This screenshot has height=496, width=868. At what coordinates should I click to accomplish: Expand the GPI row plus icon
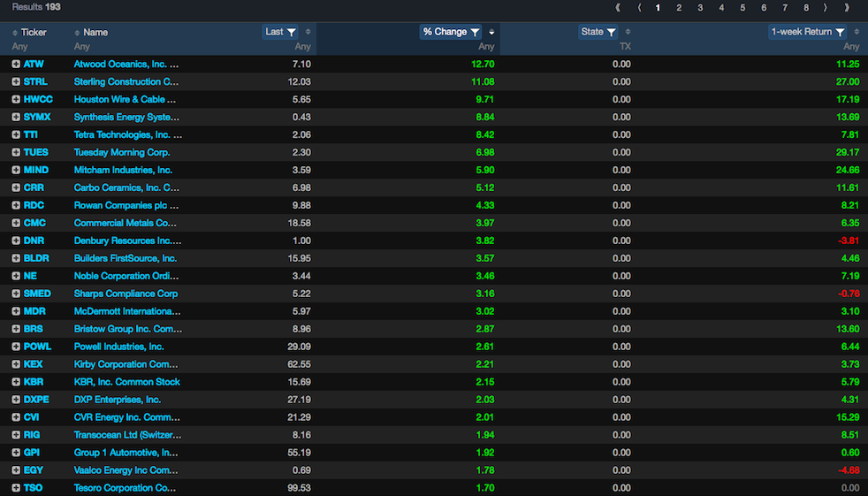pyautogui.click(x=16, y=453)
